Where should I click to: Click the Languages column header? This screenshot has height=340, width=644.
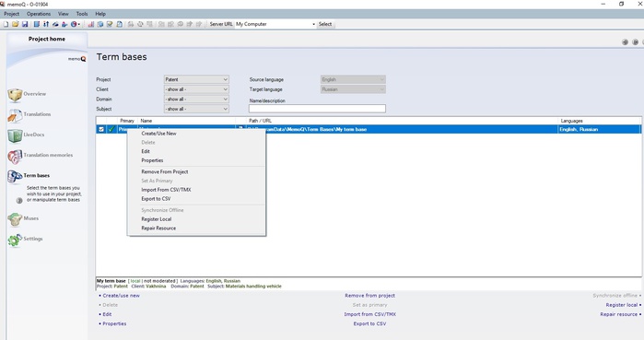coord(572,121)
